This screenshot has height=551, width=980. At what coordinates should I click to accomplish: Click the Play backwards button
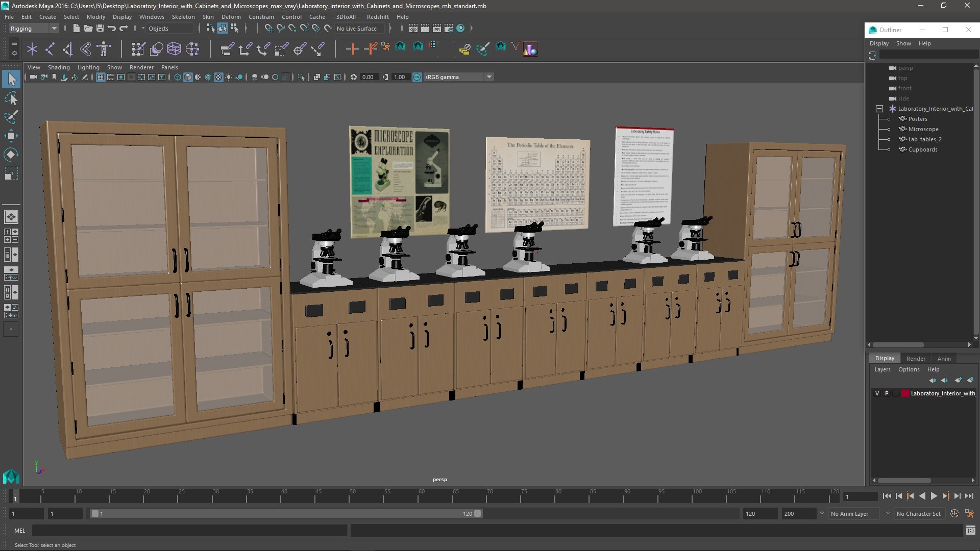tap(922, 496)
